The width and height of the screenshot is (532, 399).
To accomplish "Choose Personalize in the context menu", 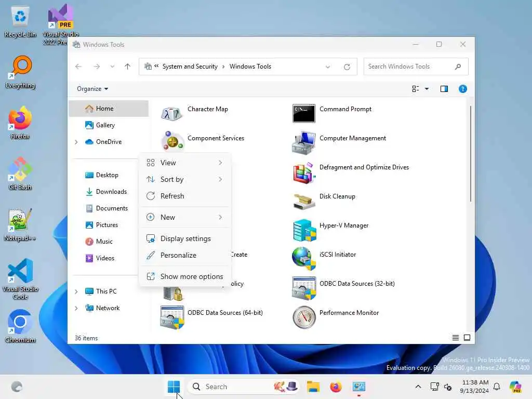I will click(x=185, y=255).
